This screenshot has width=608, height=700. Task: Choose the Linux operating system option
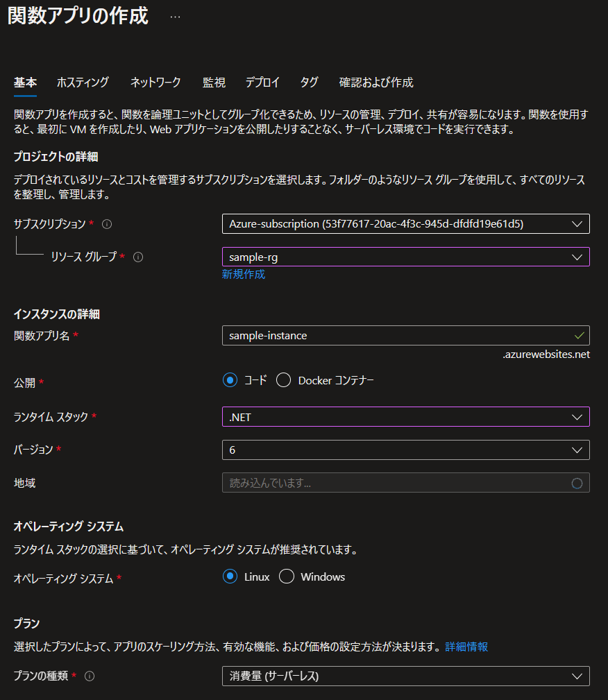230,577
